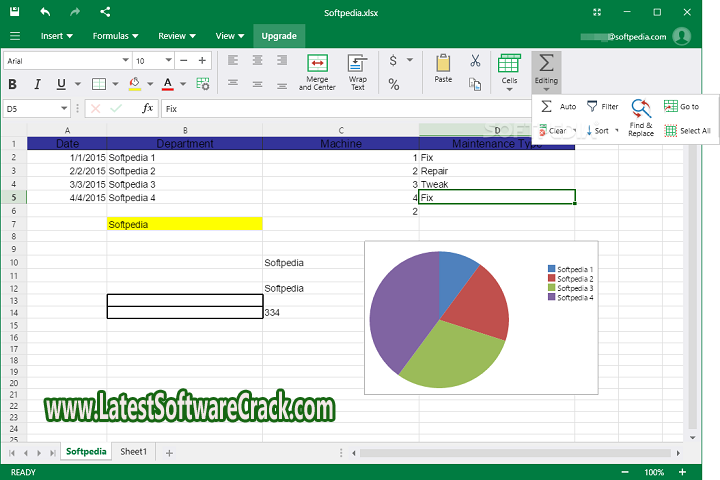Open the Name Box dropdown showing D5
This screenshot has height=480, width=720.
pos(64,108)
